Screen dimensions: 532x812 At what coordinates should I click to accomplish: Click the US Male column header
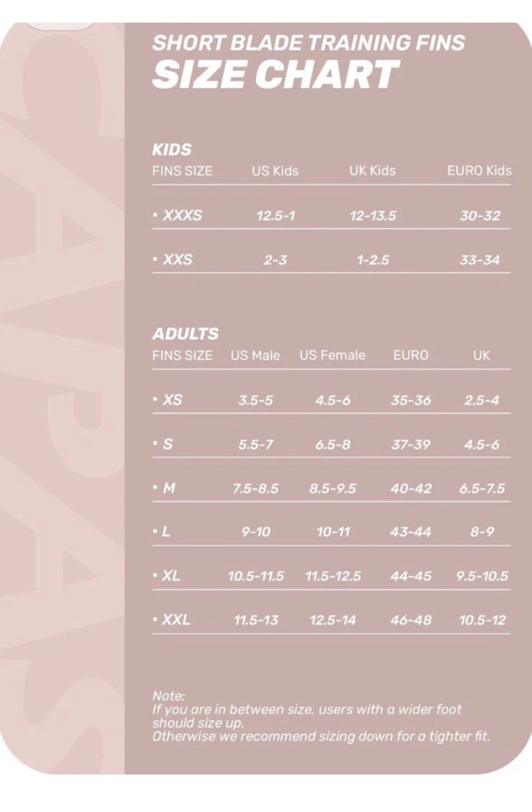click(x=255, y=355)
